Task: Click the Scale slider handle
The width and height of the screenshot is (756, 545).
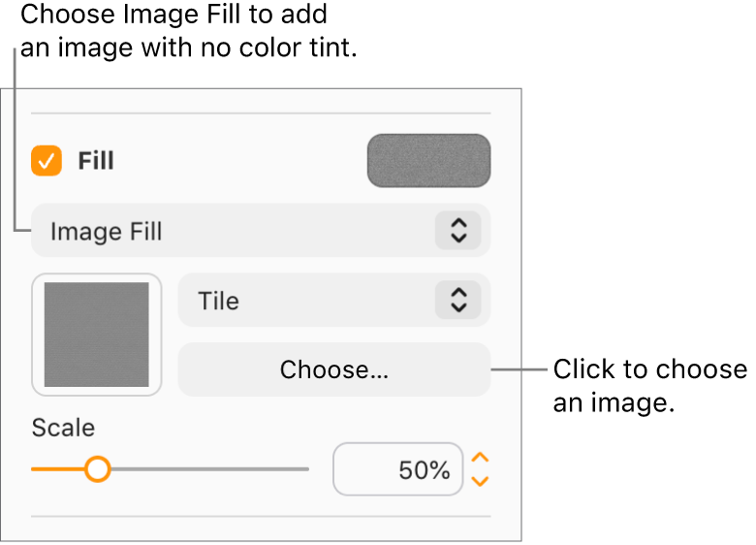Action: point(97,469)
